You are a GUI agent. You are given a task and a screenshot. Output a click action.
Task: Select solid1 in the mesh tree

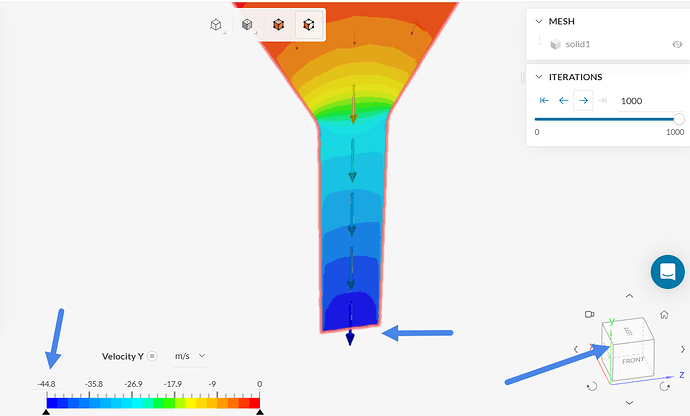click(x=577, y=44)
